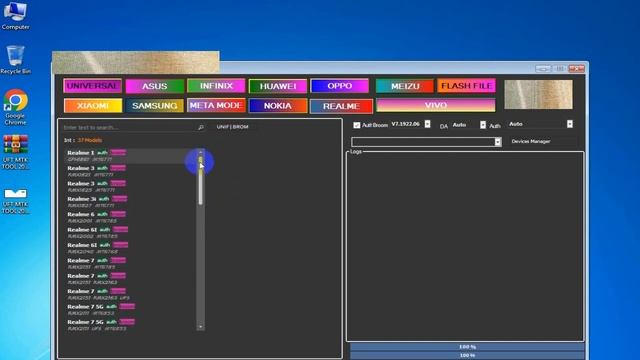
Task: Open the UNIVERSAL brand section
Action: pyautogui.click(x=93, y=86)
